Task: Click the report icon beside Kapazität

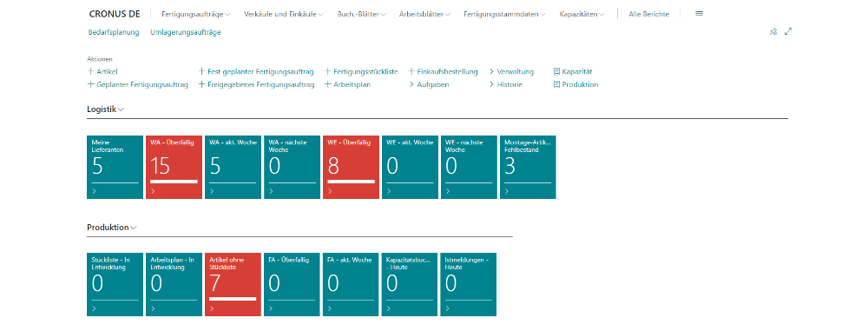Action: 557,71
